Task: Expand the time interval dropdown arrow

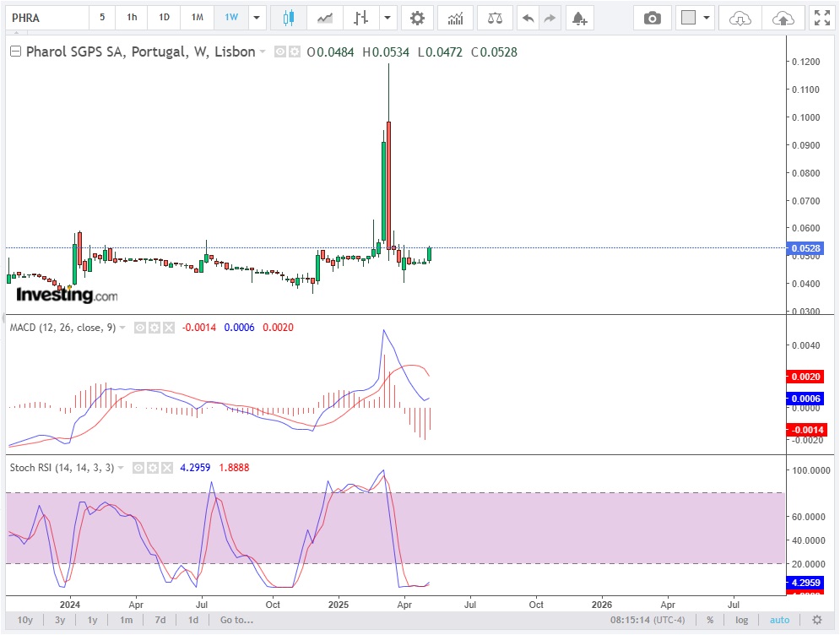Action: click(256, 18)
